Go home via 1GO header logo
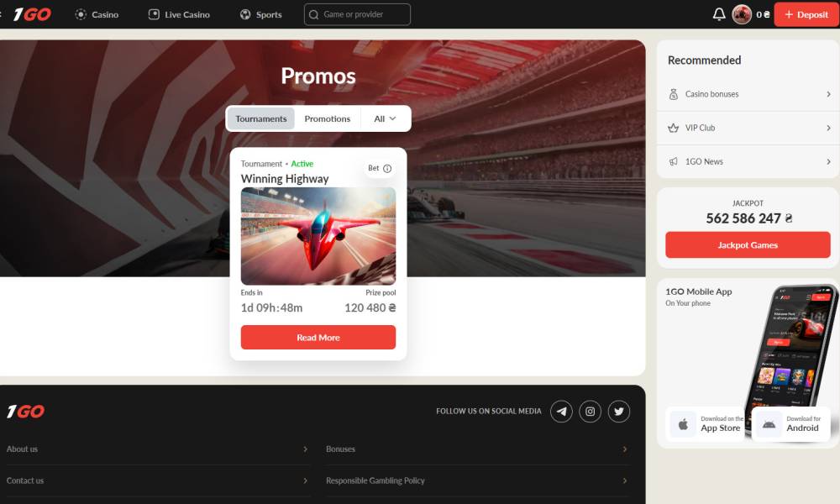 point(32,14)
